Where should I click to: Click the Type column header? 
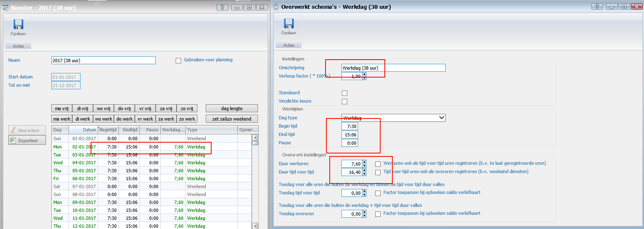[211, 130]
